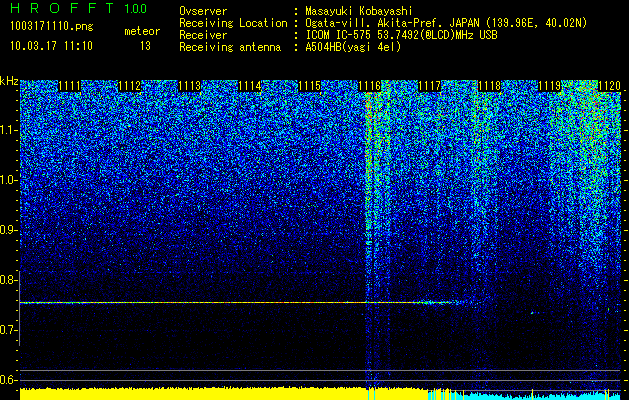Click the 1114 time marker
Image resolution: width=629 pixels, height=400 pixels.
pos(250,86)
